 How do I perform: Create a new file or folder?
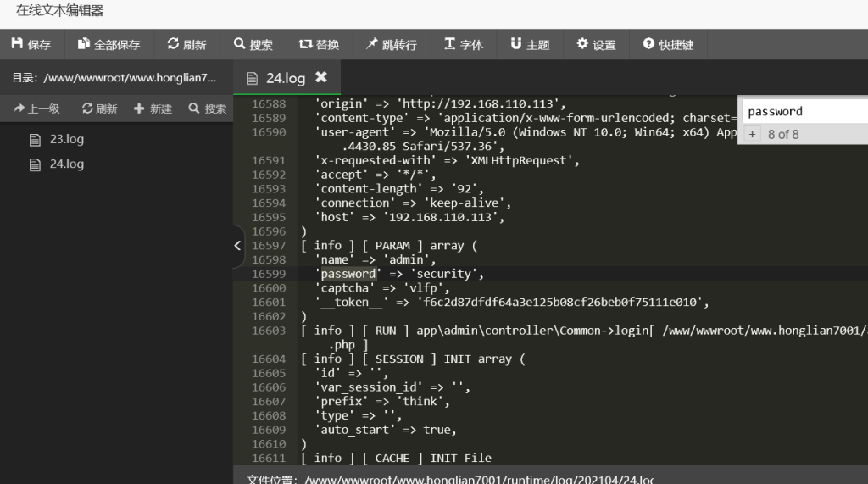point(153,108)
